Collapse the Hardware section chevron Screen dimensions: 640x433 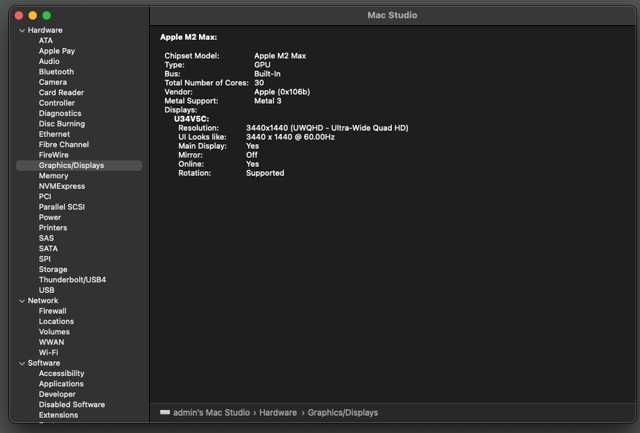22,30
